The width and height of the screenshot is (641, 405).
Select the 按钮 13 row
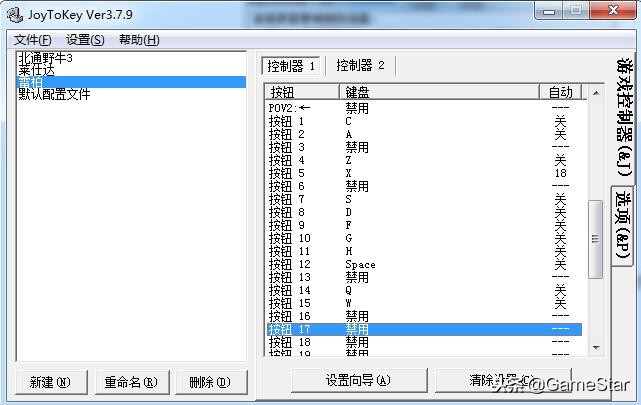[x=424, y=277]
